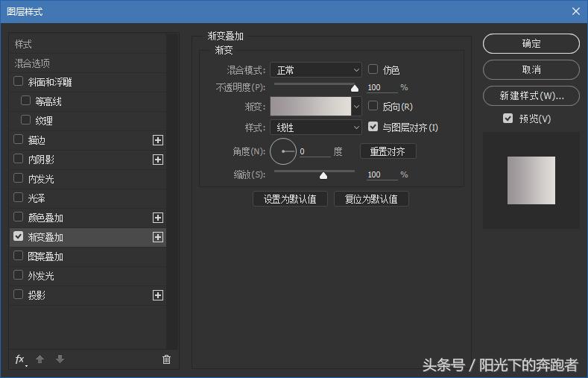Open 混合模式 dropdown showing 正常

[x=316, y=70]
